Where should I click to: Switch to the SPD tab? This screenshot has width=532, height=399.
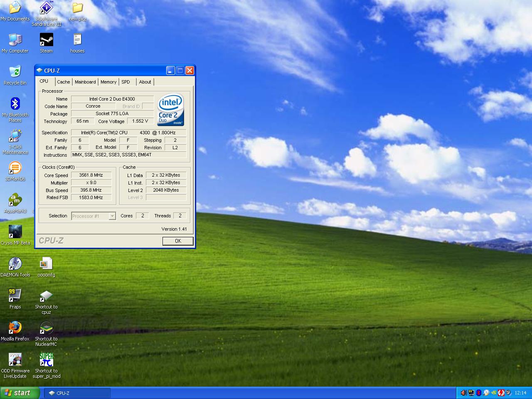tap(126, 82)
